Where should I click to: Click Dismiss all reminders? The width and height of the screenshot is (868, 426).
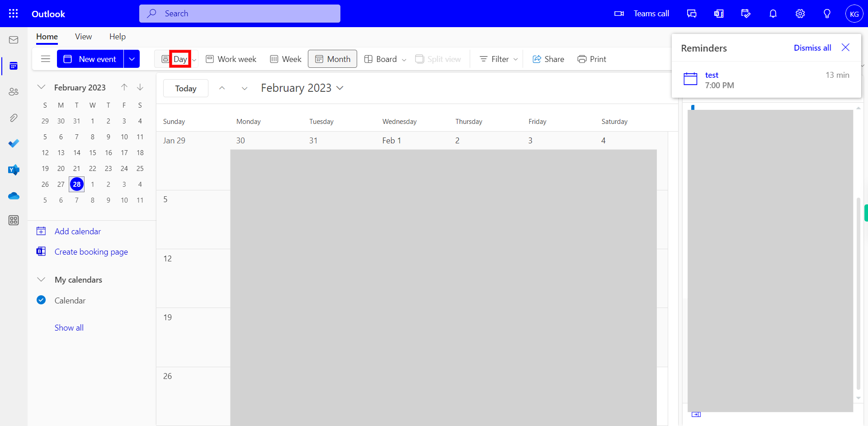(812, 47)
